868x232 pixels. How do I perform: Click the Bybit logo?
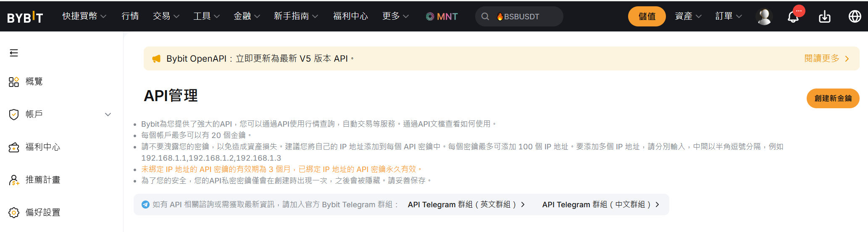click(25, 17)
